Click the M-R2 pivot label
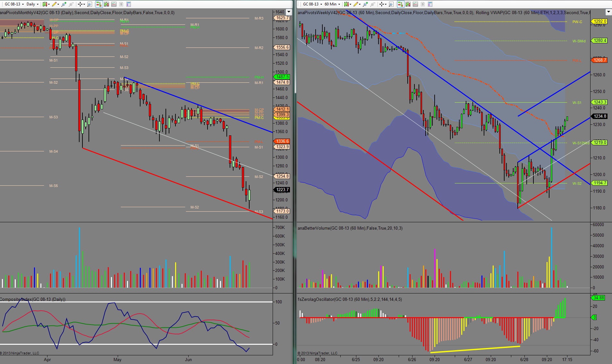Image resolution: width=612 pixels, height=364 pixels. [259, 48]
